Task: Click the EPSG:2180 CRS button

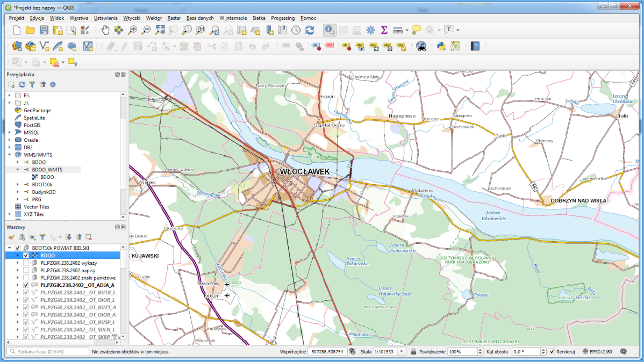Action: (x=597, y=352)
